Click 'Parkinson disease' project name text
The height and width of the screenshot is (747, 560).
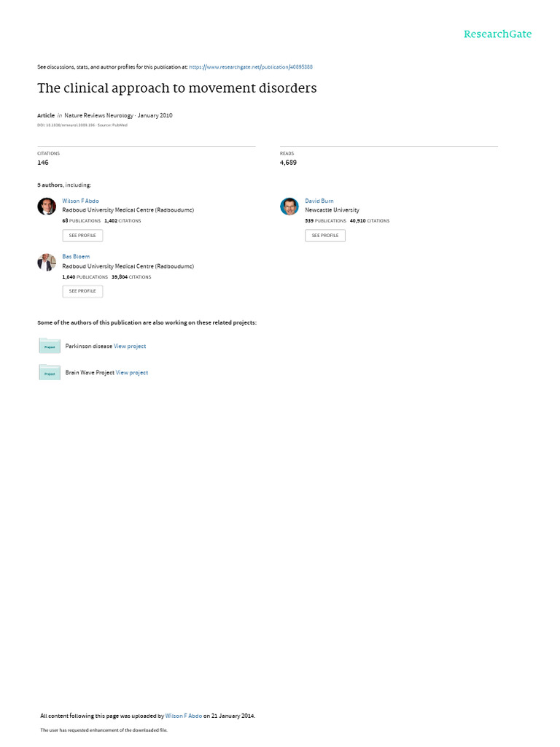(88, 347)
